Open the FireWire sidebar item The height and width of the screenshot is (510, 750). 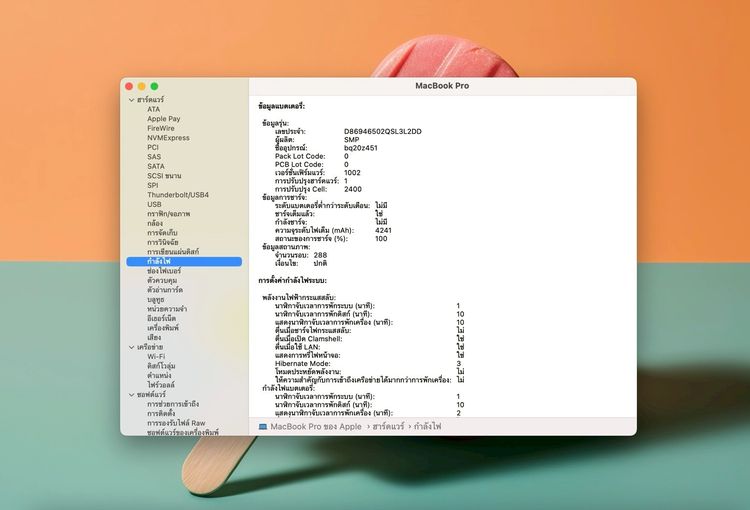click(x=161, y=128)
